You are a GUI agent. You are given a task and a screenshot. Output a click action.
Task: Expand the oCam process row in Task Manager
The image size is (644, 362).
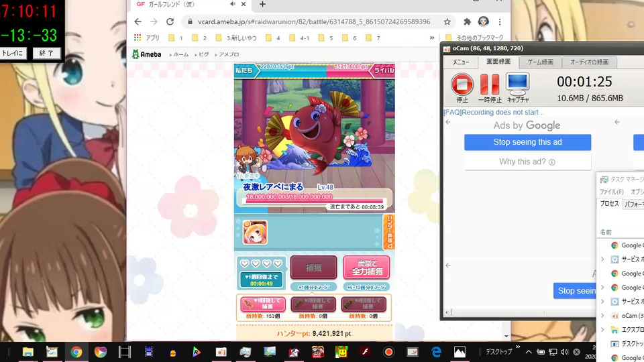pos(602,316)
